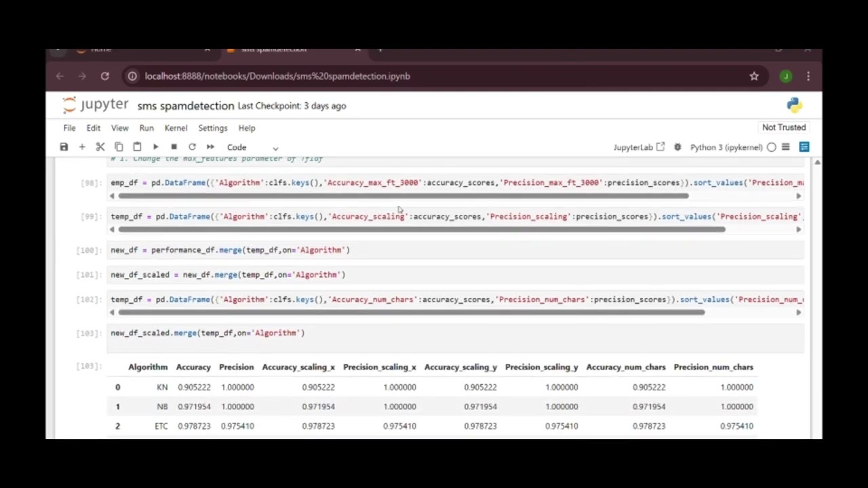Restart kernel and run all cells
This screenshot has height=488, width=868.
coord(210,147)
